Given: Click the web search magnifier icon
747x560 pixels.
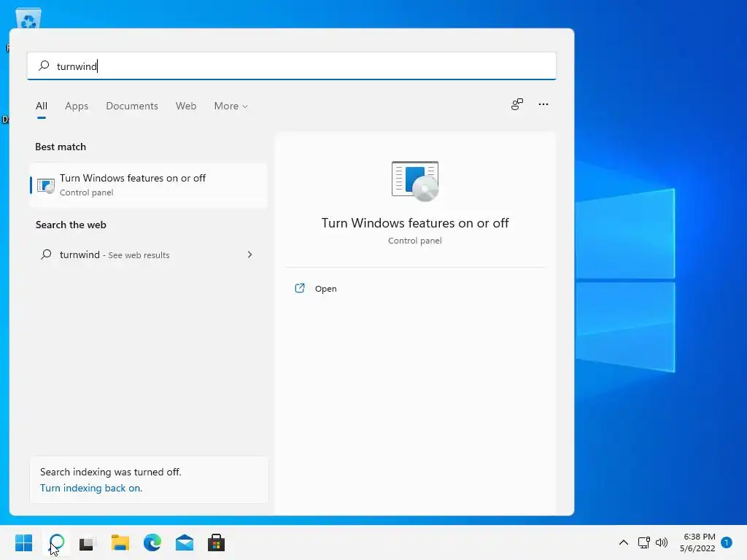Looking at the screenshot, I should [46, 254].
